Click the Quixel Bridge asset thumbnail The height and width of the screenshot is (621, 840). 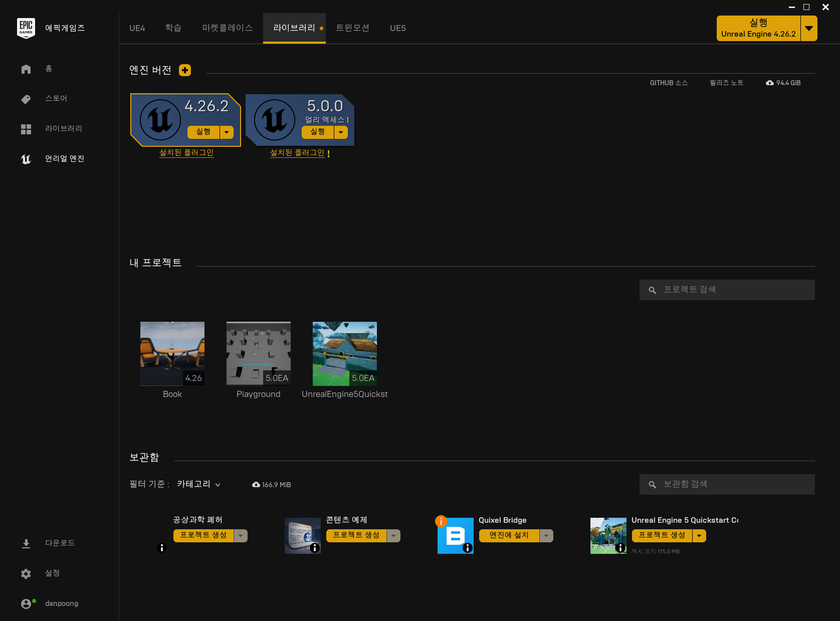[456, 536]
